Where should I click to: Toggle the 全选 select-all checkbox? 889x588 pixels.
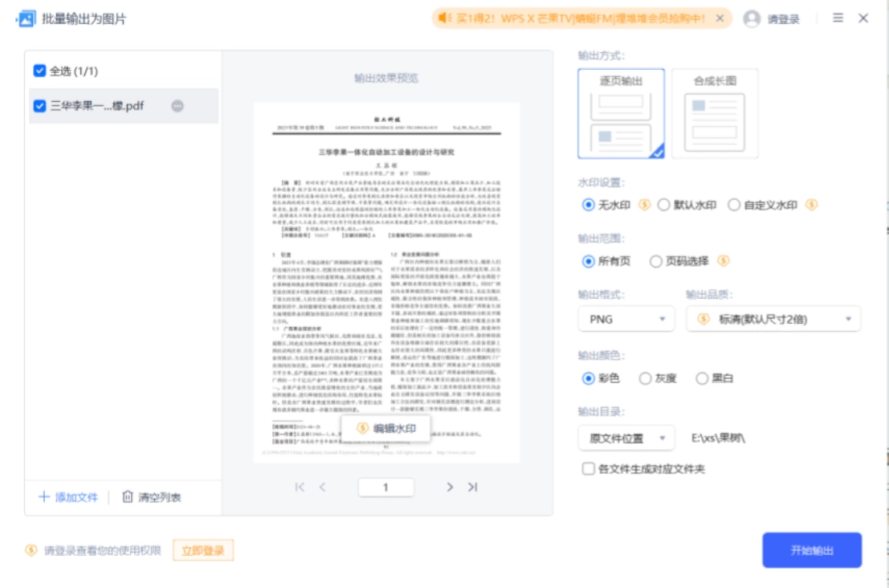click(x=39, y=71)
